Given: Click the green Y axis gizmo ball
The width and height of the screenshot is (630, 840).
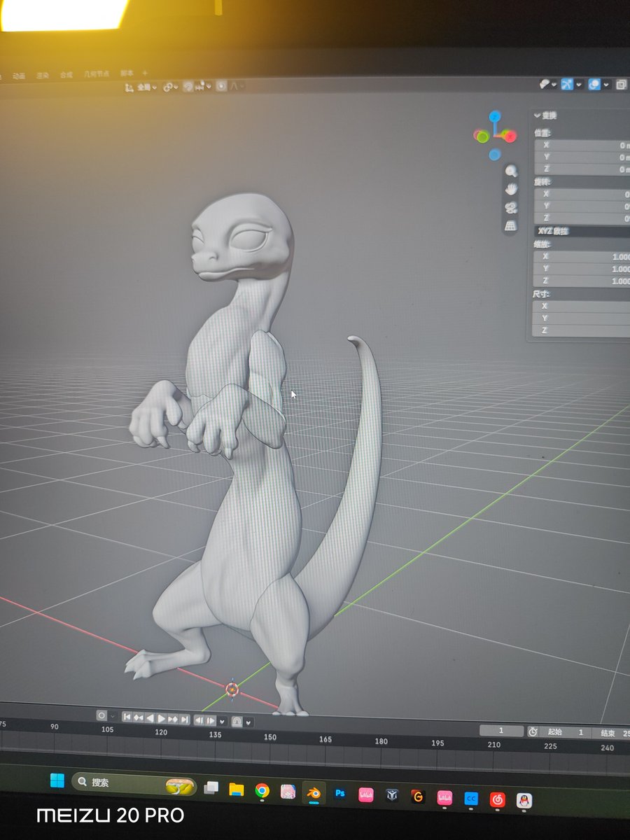Looking at the screenshot, I should [x=482, y=136].
